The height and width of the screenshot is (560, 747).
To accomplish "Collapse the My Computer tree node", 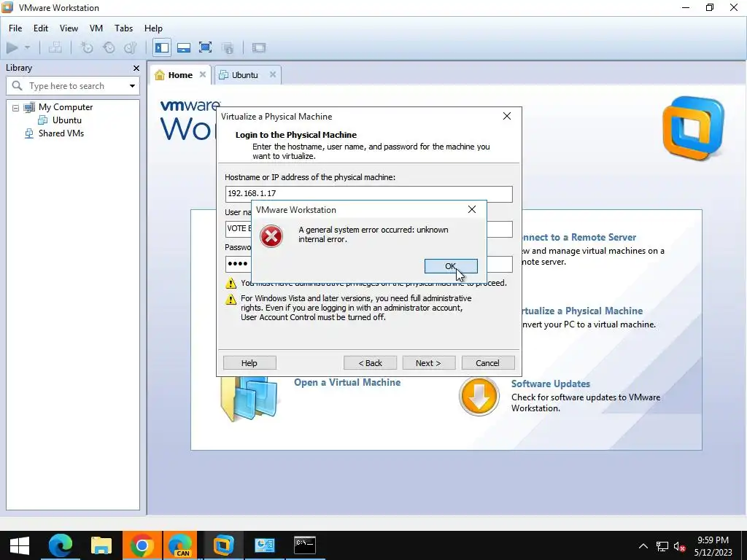I will (16, 108).
